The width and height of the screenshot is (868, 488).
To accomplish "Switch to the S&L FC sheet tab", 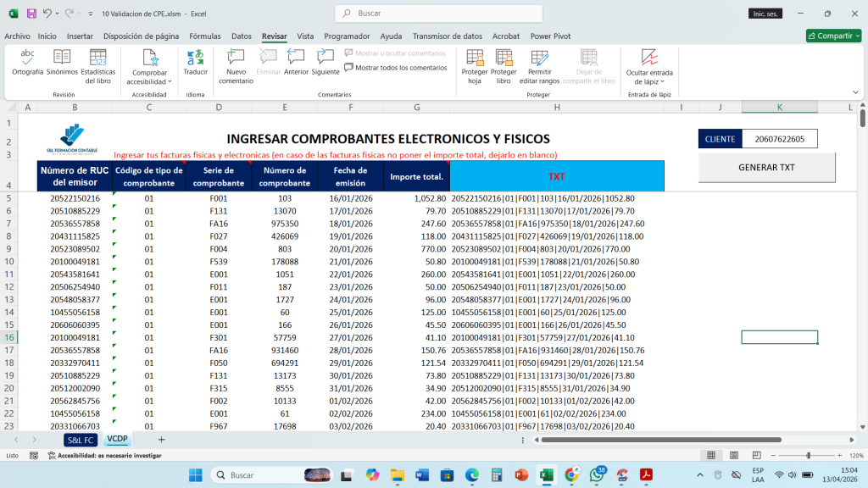I will pyautogui.click(x=81, y=440).
